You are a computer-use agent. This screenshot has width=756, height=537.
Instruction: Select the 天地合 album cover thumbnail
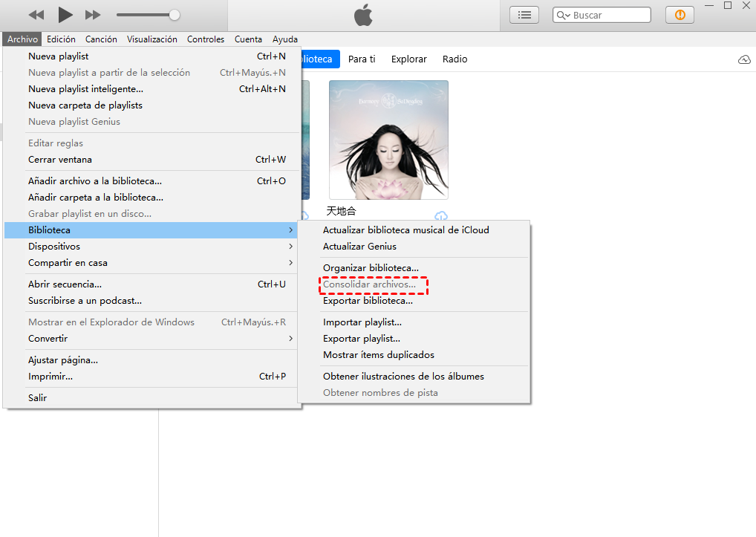coord(388,140)
